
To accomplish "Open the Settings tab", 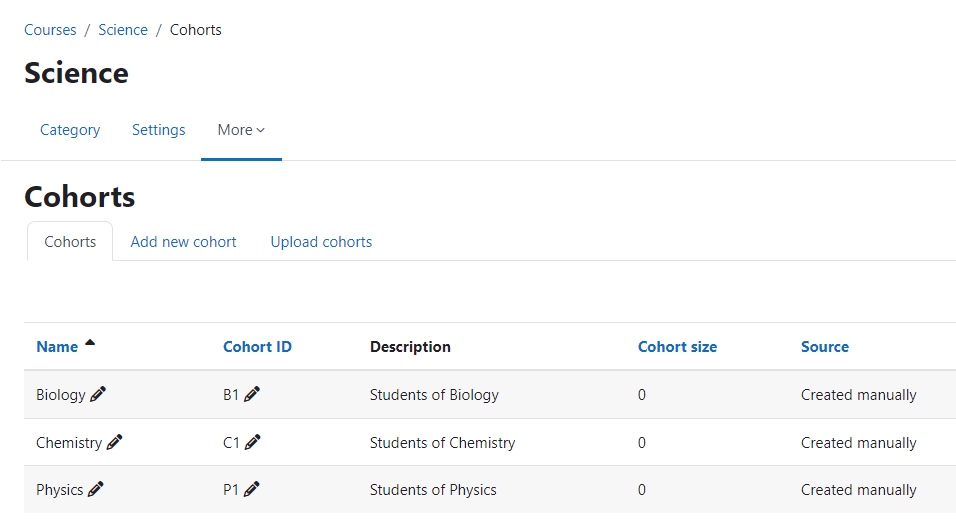I will tap(159, 130).
